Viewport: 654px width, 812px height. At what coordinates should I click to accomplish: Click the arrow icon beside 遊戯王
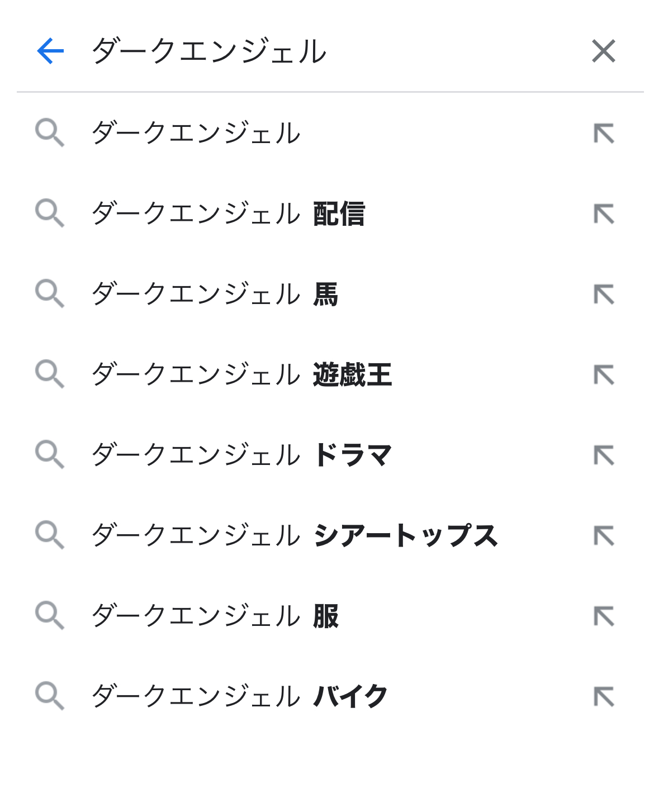point(604,375)
